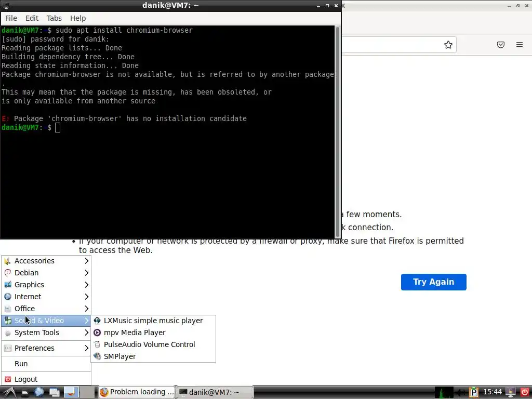Click LXMusic player icon in submenu

[97, 321]
